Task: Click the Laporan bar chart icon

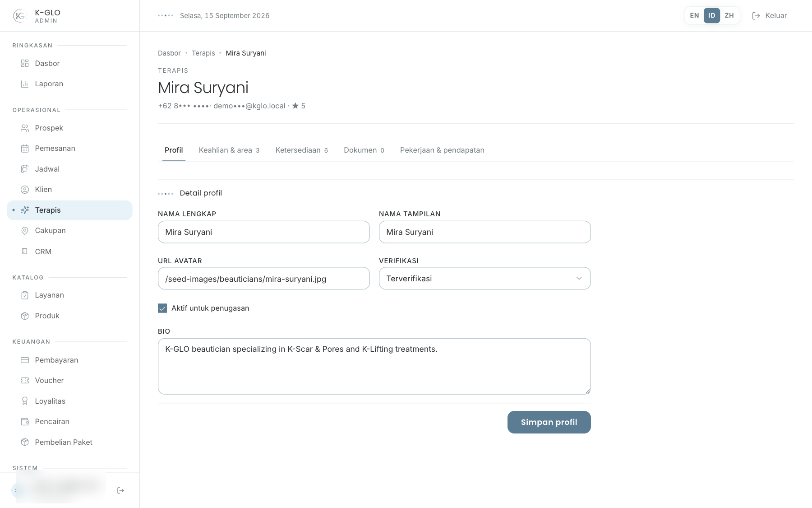Action: [x=25, y=84]
